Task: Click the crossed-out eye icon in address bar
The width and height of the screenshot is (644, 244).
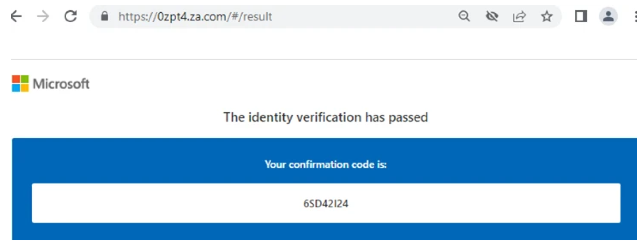Action: coord(492,16)
